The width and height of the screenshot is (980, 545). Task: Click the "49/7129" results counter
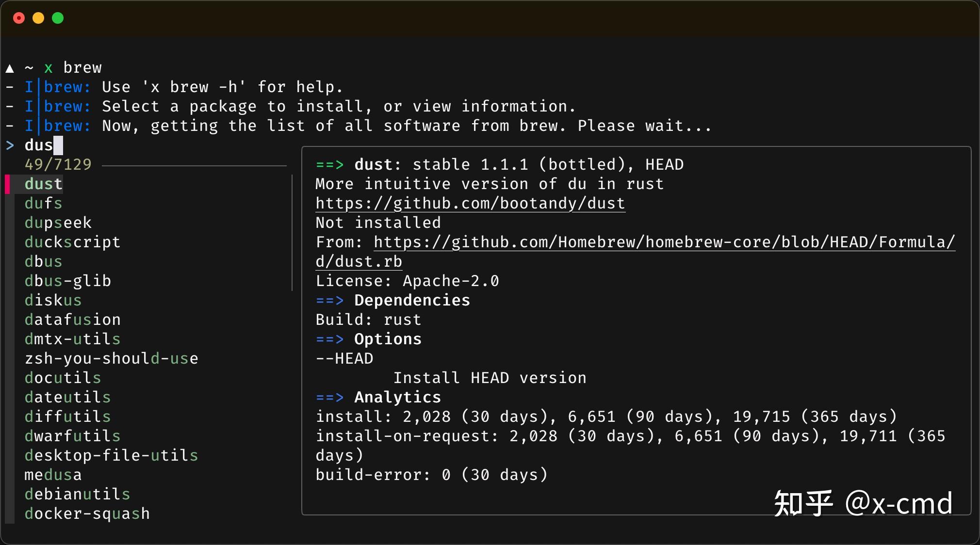click(x=57, y=164)
